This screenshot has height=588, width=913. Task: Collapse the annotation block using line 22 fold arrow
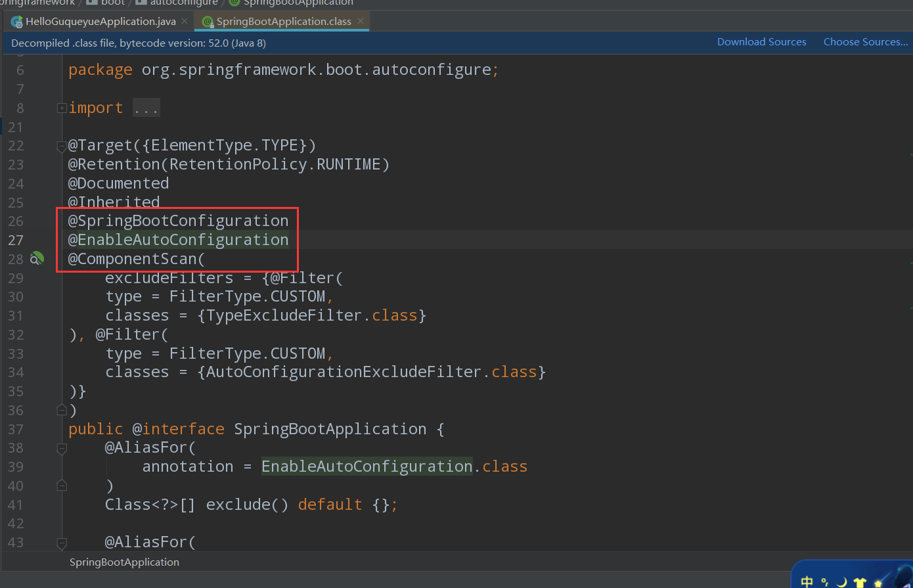pos(61,148)
